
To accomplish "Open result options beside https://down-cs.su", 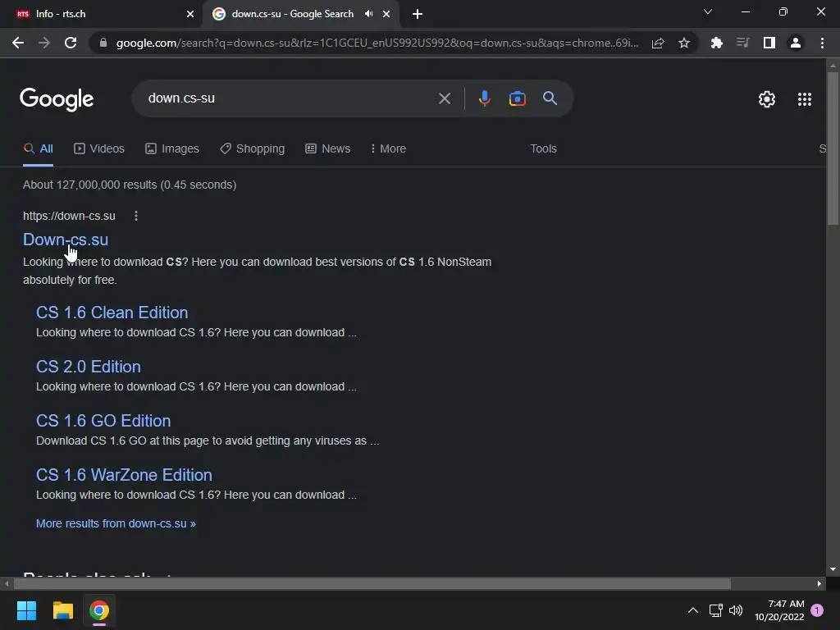I will tap(136, 216).
